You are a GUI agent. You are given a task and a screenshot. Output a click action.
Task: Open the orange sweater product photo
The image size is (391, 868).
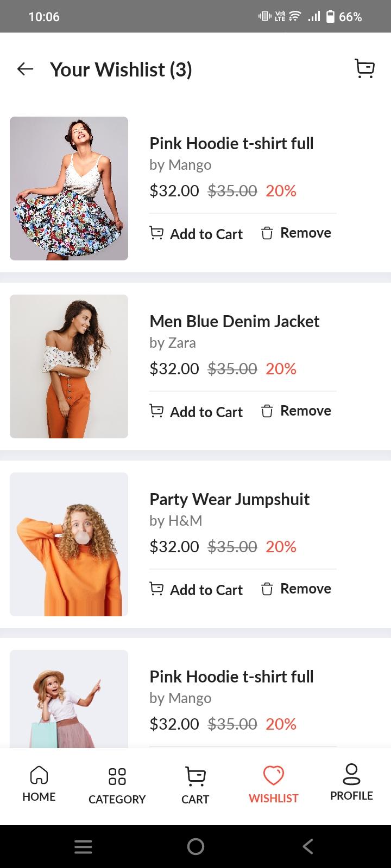69,544
